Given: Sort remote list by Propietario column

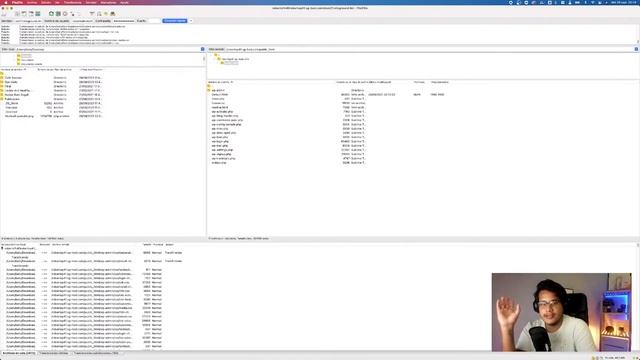Looking at the screenshot, I should (x=440, y=82).
